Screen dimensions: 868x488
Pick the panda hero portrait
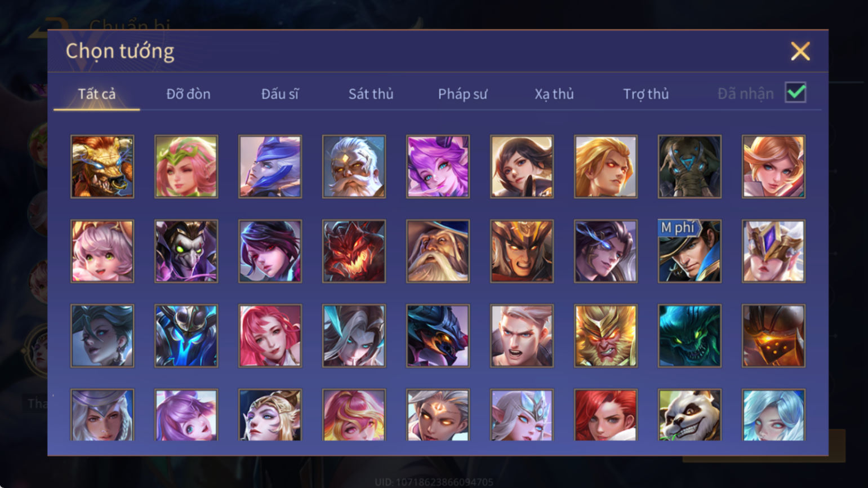coord(689,415)
